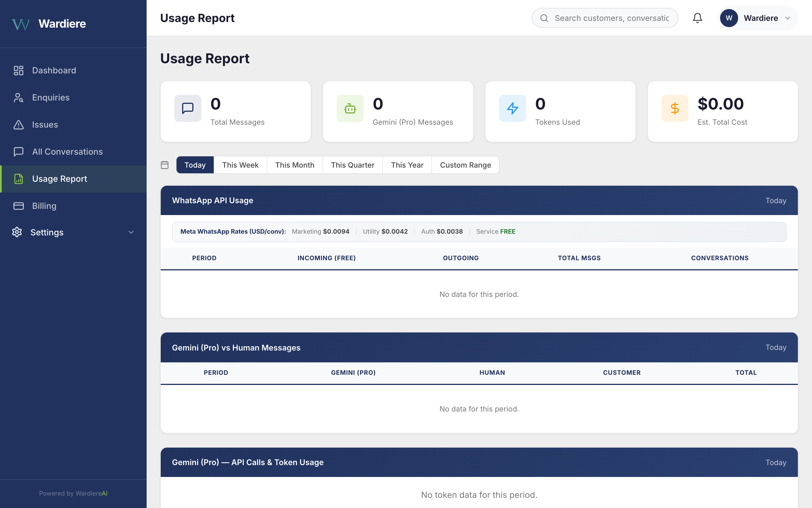Click the calendar icon beside period tabs
This screenshot has height=508, width=812.
pos(164,165)
